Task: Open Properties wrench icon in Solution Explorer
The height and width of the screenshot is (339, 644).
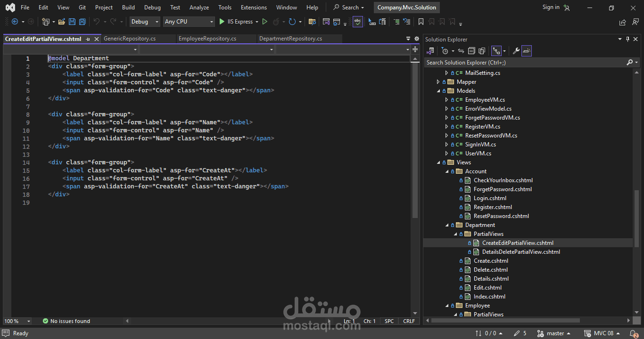Action: (x=516, y=51)
